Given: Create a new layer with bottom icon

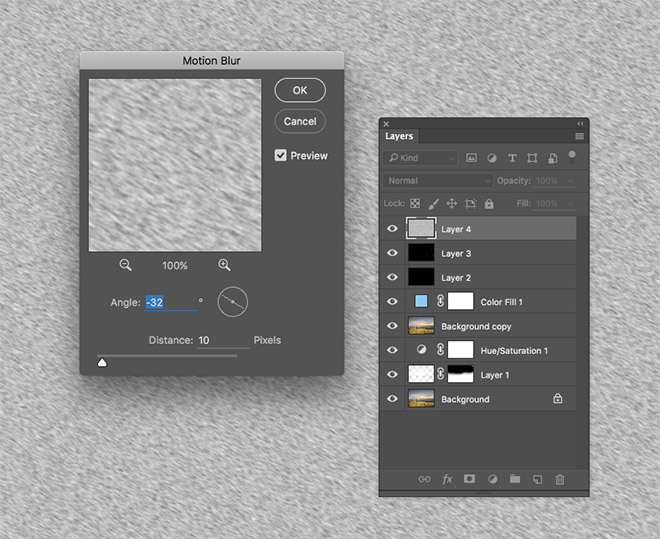Looking at the screenshot, I should [x=537, y=479].
